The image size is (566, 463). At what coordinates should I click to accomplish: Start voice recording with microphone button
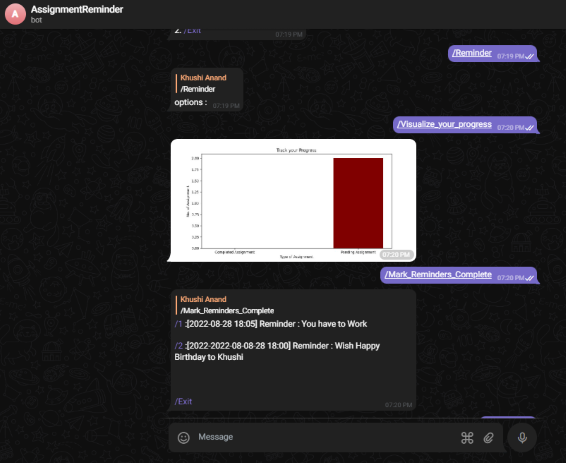click(522, 437)
